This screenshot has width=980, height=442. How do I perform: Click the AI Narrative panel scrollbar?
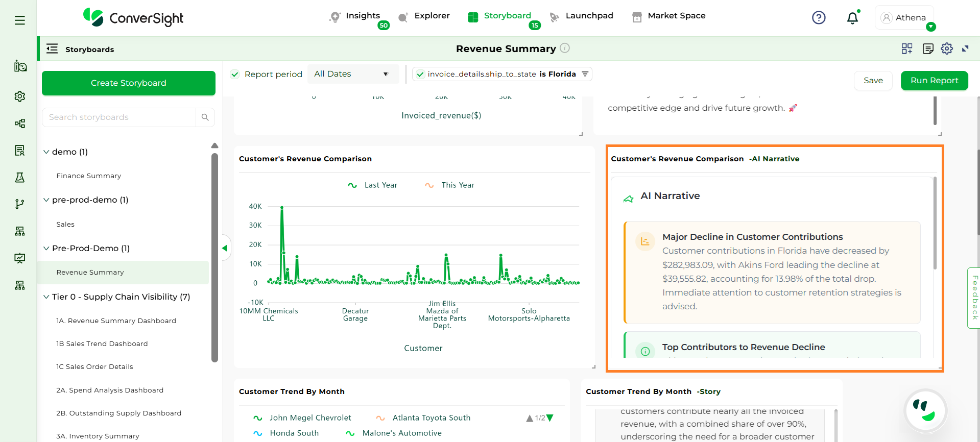pyautogui.click(x=935, y=223)
